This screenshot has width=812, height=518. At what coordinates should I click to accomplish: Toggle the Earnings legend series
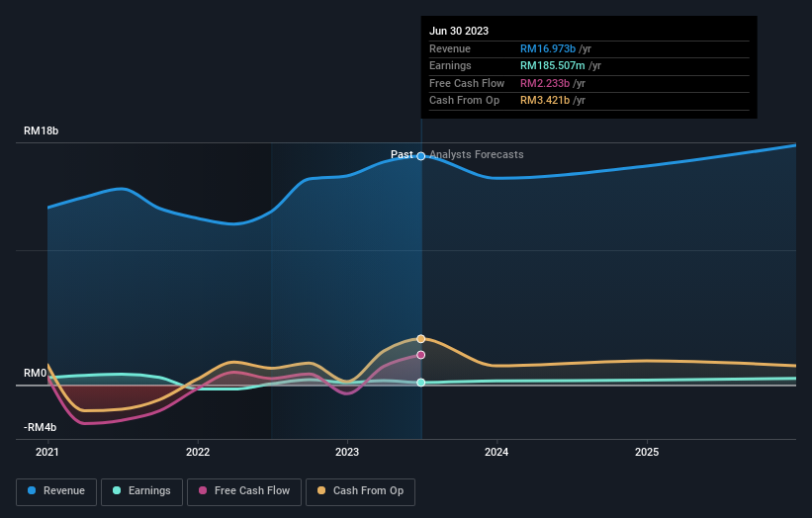point(141,491)
